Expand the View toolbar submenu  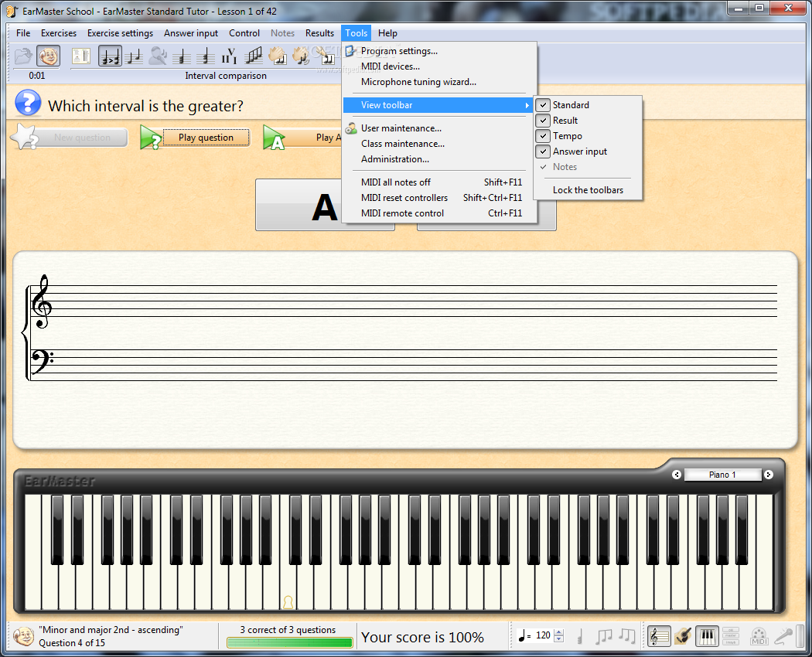point(439,105)
